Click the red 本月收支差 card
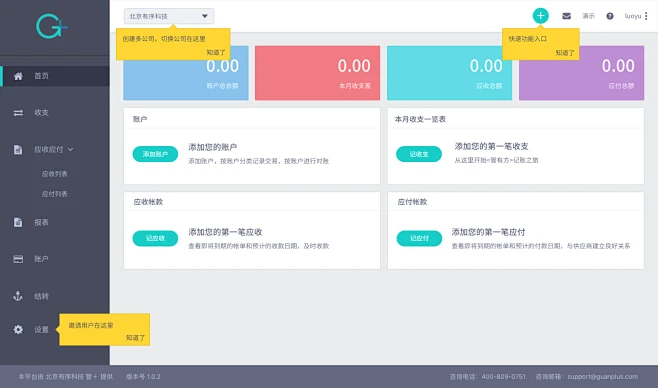Image resolution: width=658 pixels, height=388 pixels. [317, 73]
